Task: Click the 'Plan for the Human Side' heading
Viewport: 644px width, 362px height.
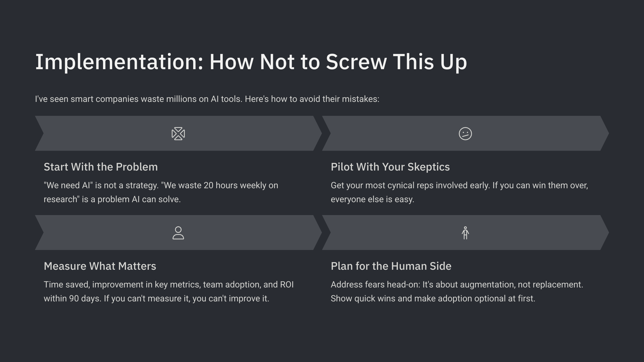Action: [x=391, y=266]
